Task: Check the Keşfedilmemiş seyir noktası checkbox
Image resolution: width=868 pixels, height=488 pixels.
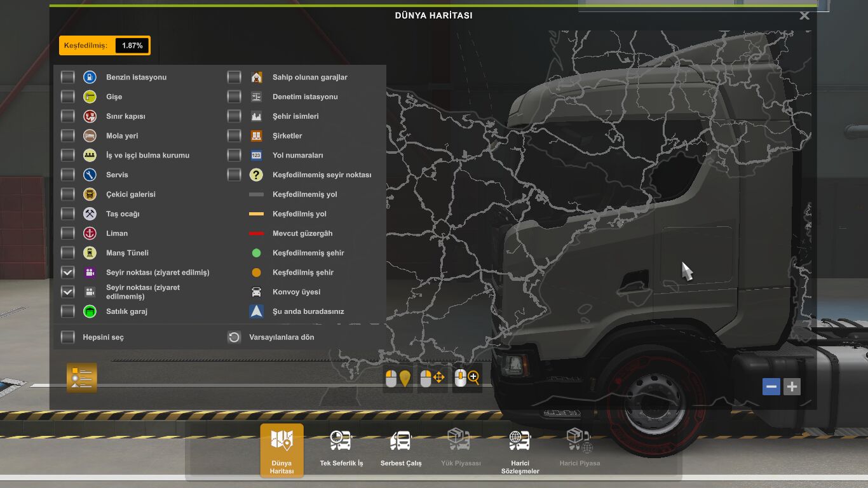Action: coord(234,175)
